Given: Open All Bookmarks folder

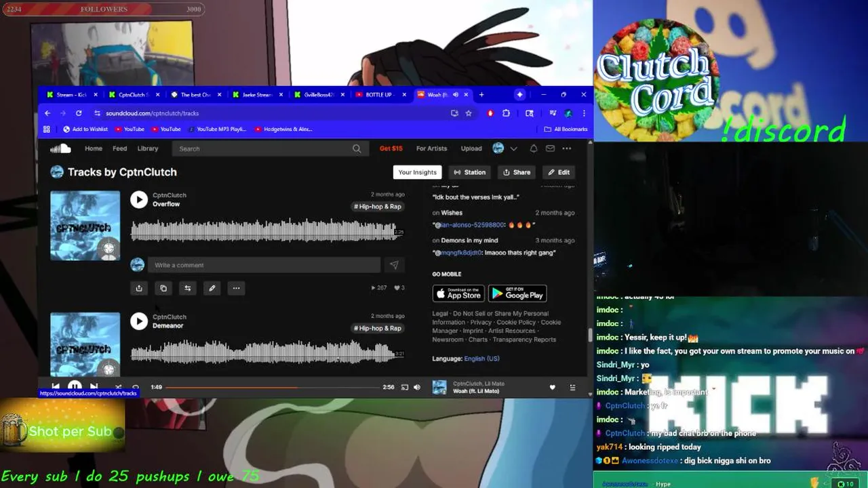Looking at the screenshot, I should (x=566, y=129).
